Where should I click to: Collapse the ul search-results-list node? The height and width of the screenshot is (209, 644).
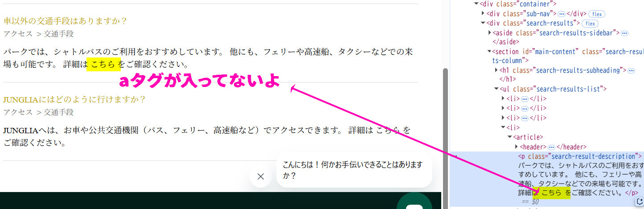coord(496,89)
